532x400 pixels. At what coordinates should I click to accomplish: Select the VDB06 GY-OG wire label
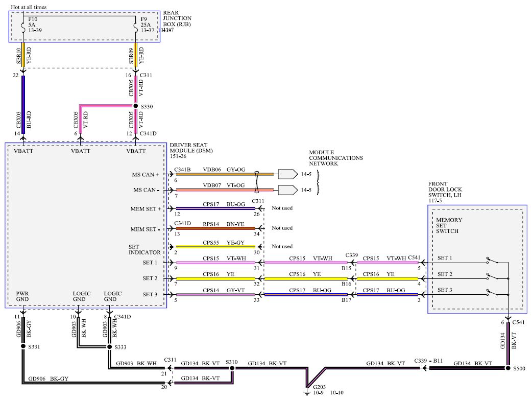[224, 170]
